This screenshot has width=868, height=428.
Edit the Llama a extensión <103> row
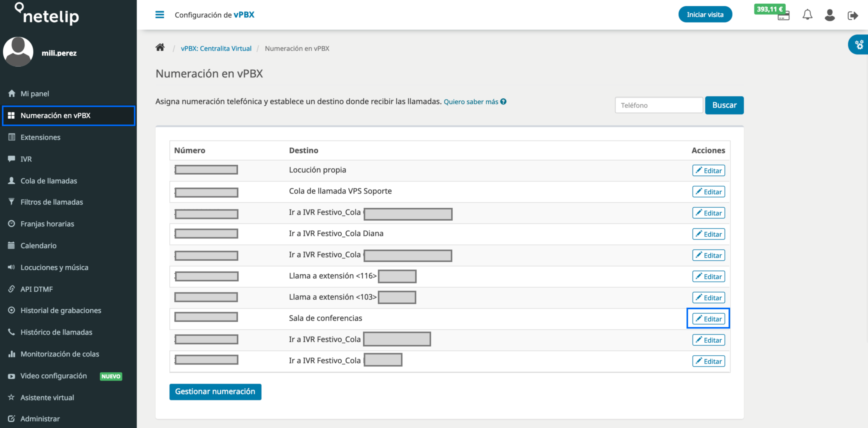pos(708,298)
